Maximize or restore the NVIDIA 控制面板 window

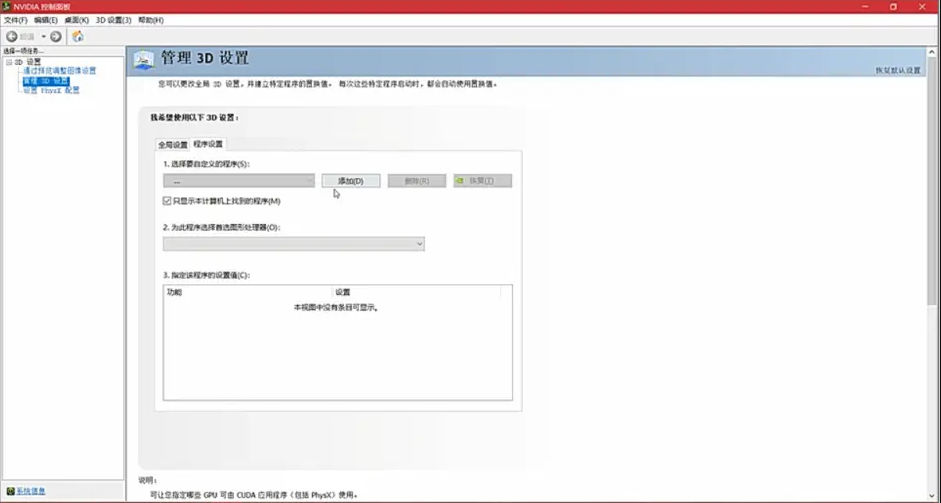894,7
